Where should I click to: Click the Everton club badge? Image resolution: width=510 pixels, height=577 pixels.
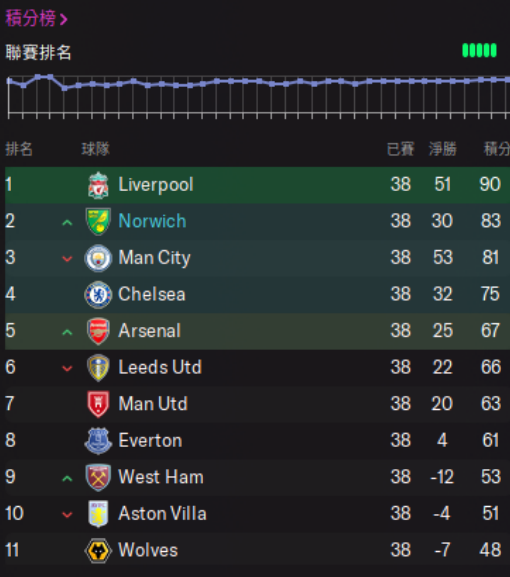coord(98,441)
